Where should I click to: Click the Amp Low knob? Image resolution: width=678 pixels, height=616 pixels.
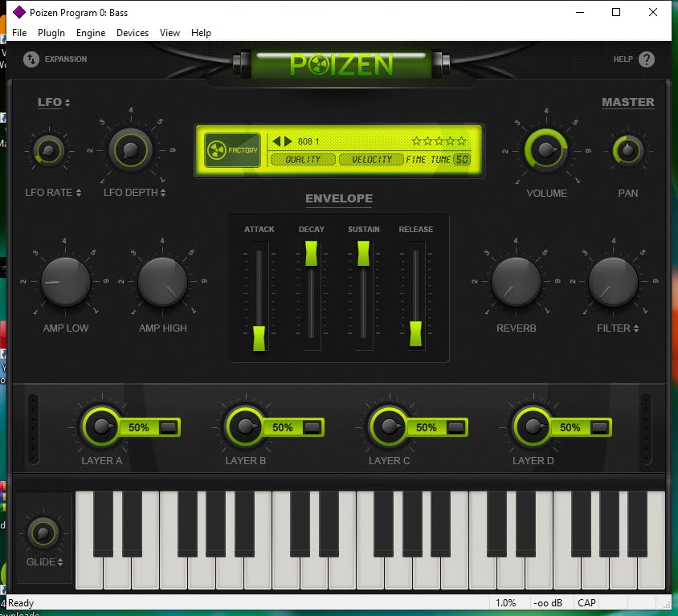pos(66,282)
